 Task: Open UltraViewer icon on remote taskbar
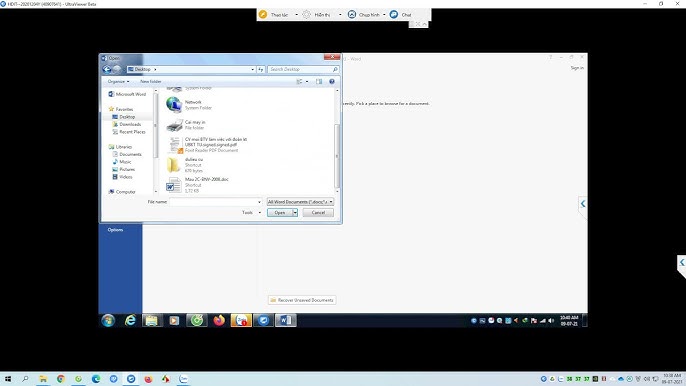click(x=263, y=320)
